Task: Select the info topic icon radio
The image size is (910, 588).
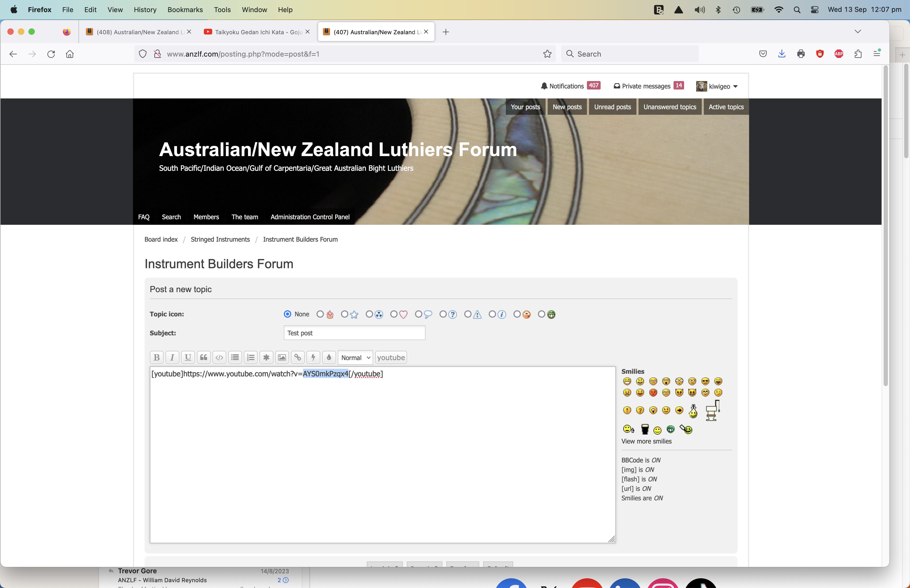Action: pyautogui.click(x=492, y=314)
